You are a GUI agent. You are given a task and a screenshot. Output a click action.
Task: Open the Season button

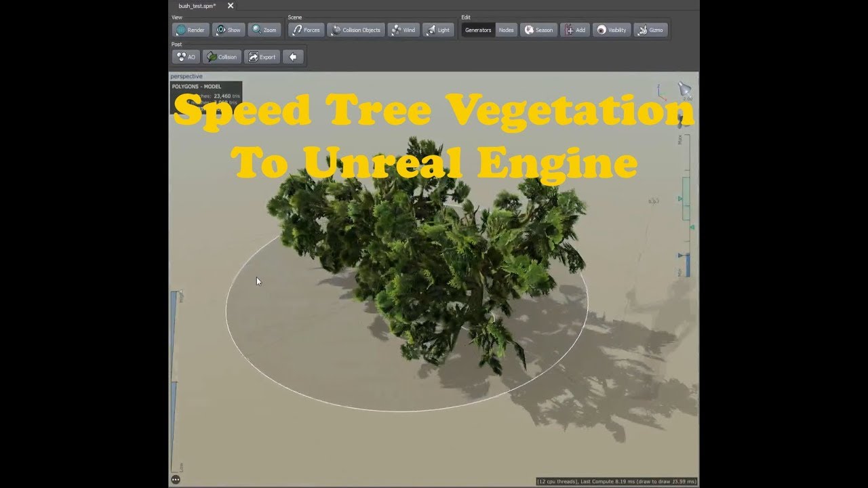538,30
